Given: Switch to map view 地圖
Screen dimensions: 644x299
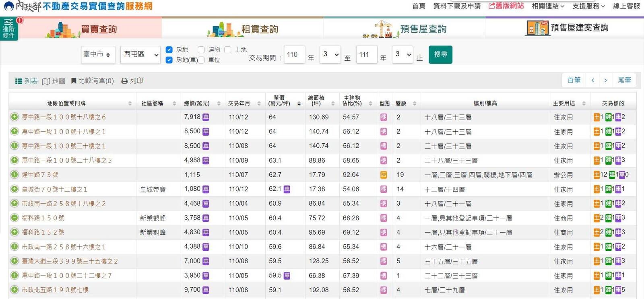Looking at the screenshot, I should [54, 81].
